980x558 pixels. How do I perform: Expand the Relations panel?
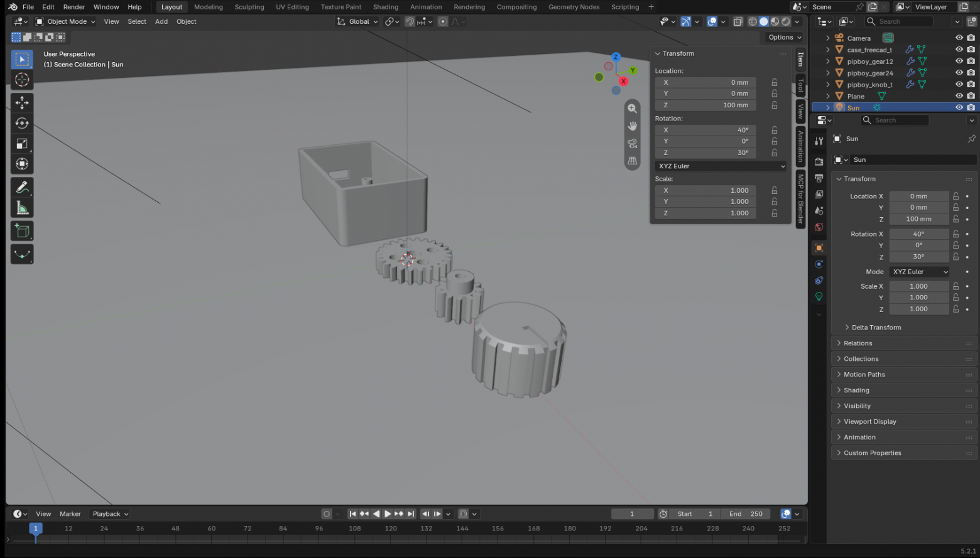(x=904, y=343)
